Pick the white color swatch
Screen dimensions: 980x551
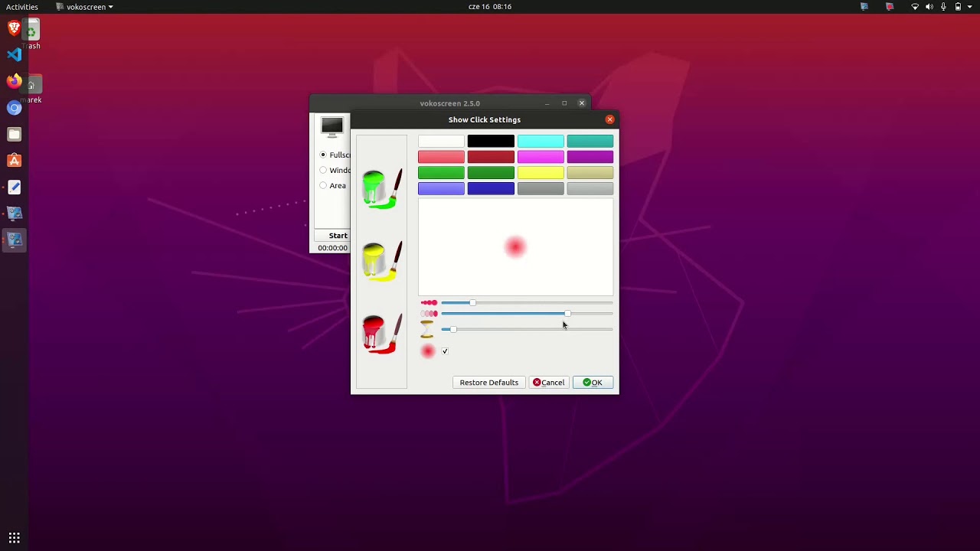pyautogui.click(x=441, y=141)
